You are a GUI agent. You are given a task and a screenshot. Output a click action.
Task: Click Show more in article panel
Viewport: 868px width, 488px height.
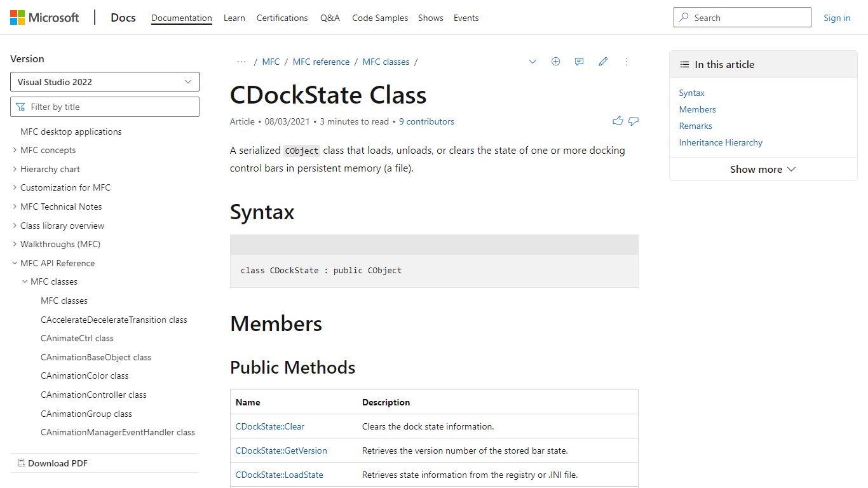pos(763,169)
